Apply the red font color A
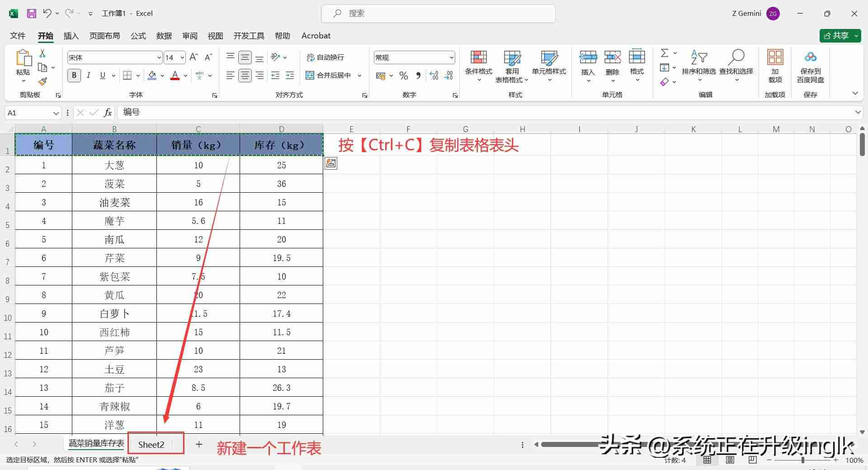The width and height of the screenshot is (868, 470). point(175,76)
